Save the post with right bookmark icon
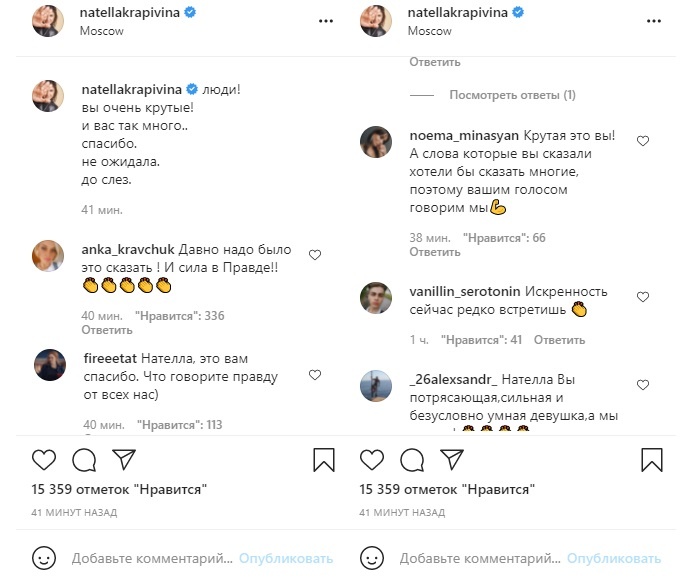 [x=652, y=460]
